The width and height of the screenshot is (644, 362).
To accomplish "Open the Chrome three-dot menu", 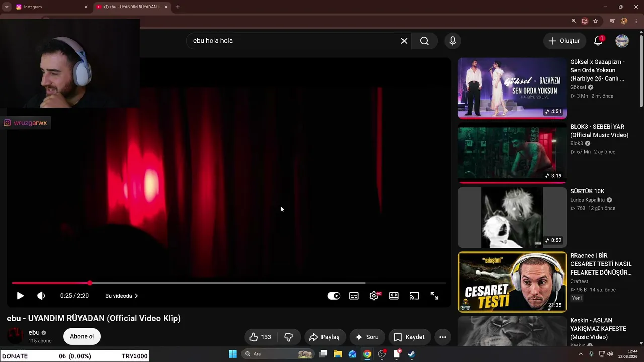I will click(x=636, y=21).
